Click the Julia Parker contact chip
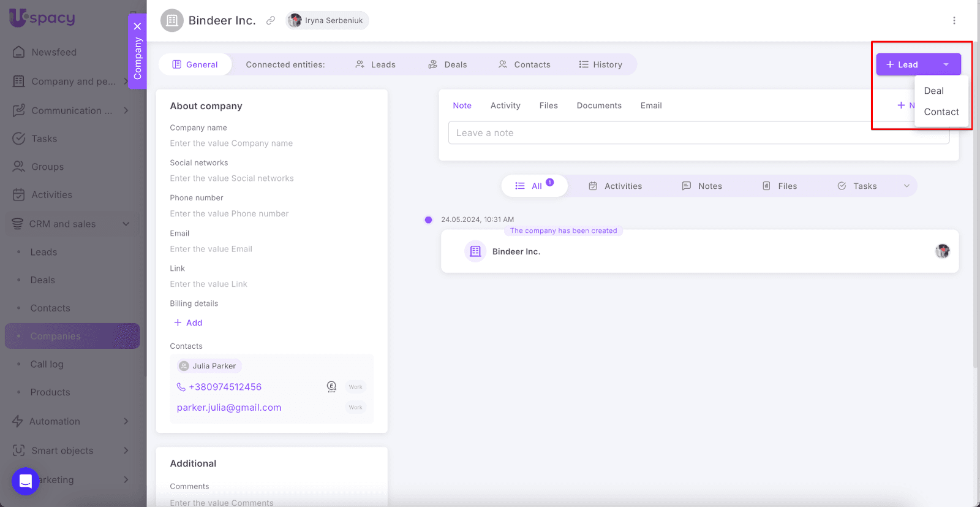This screenshot has height=507, width=980. (209, 366)
